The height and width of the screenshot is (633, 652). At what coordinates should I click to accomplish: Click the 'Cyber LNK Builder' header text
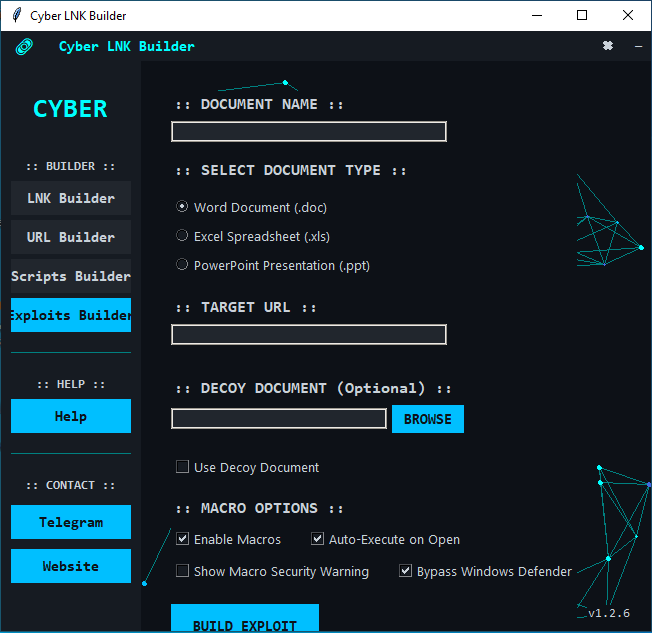tap(126, 46)
